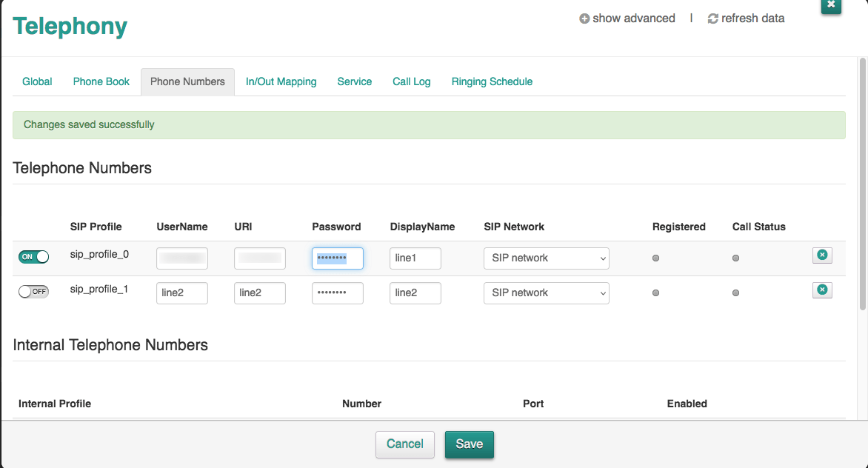The height and width of the screenshot is (468, 868).
Task: Turn on the sip_profile_1 toggle
Action: point(34,292)
